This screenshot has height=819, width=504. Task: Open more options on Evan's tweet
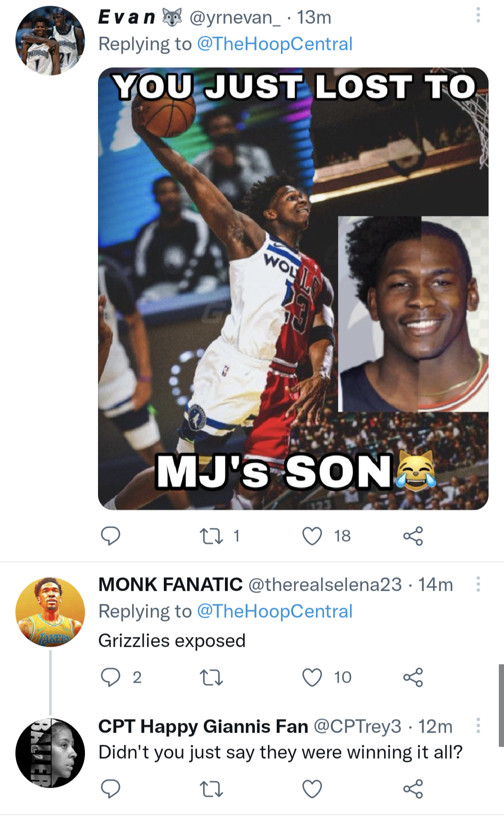478,15
